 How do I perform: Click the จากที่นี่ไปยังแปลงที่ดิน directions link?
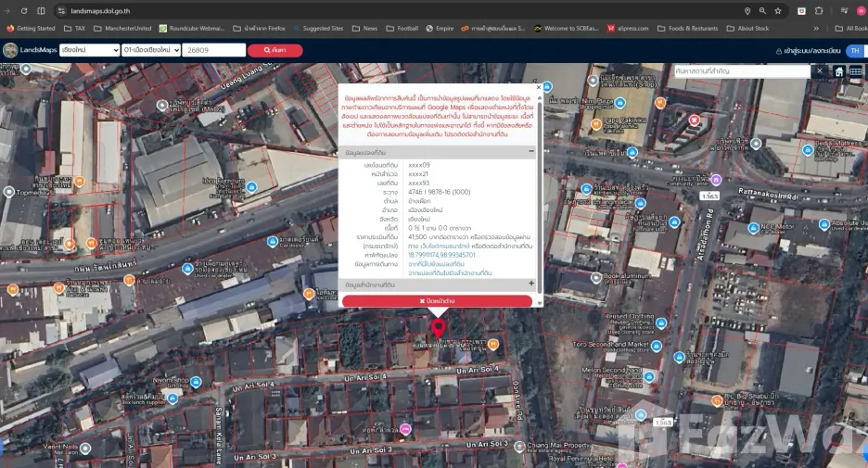tap(436, 264)
